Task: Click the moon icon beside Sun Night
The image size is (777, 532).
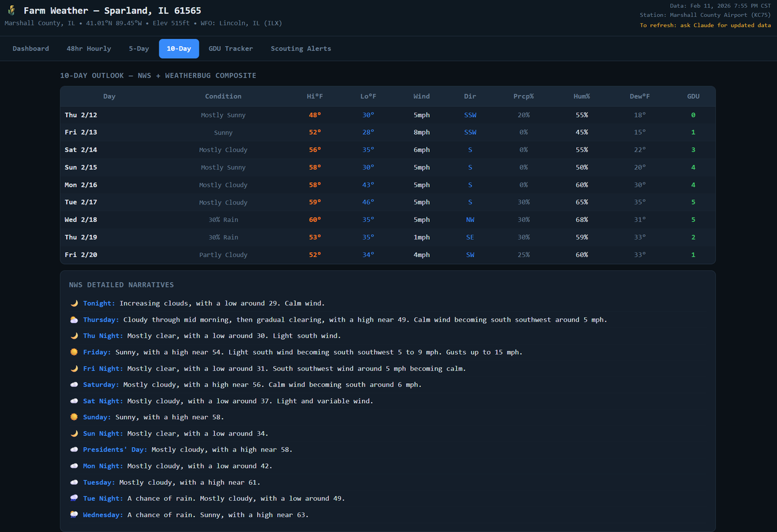Action: [x=74, y=434]
